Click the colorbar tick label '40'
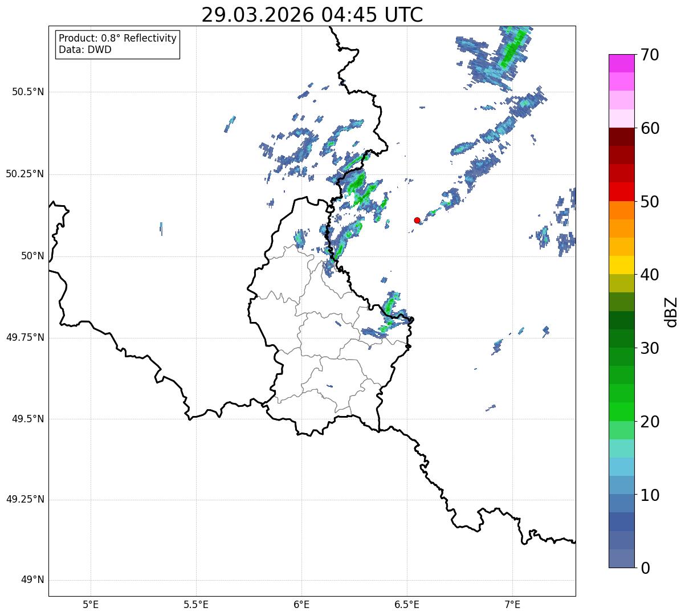Viewport: 685px width, 616px height. point(650,275)
